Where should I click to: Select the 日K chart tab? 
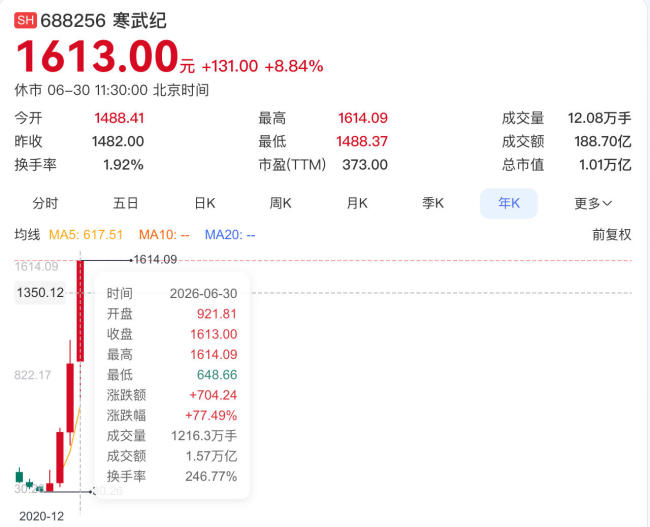click(x=205, y=203)
